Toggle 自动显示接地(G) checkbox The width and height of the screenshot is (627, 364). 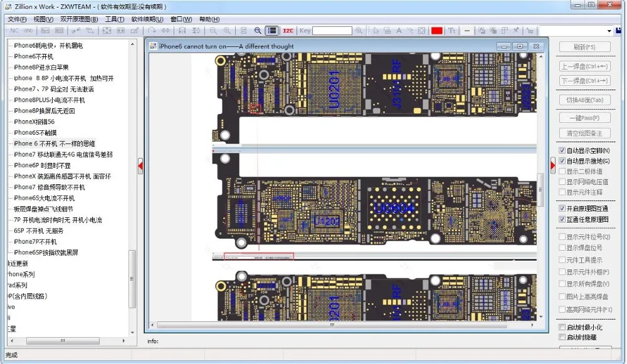point(562,160)
